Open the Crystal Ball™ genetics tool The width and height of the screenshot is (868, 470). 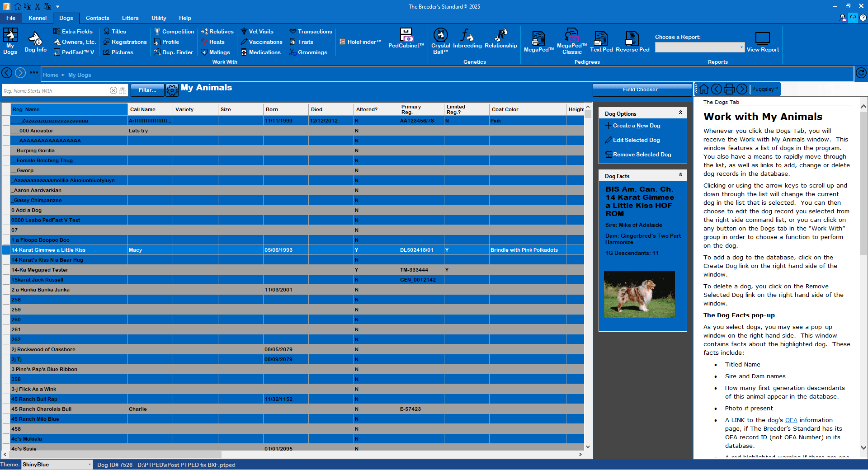click(440, 42)
